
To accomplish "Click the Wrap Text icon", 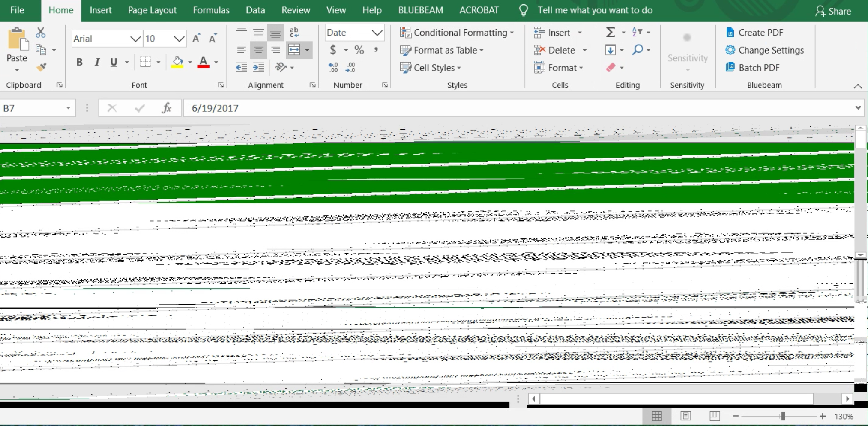I will pyautogui.click(x=294, y=32).
